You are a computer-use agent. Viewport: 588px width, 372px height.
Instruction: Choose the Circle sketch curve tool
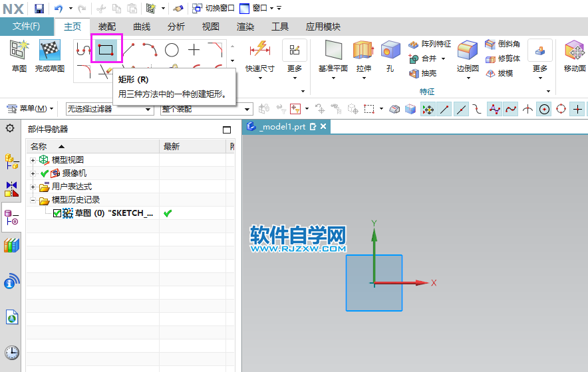(x=172, y=50)
